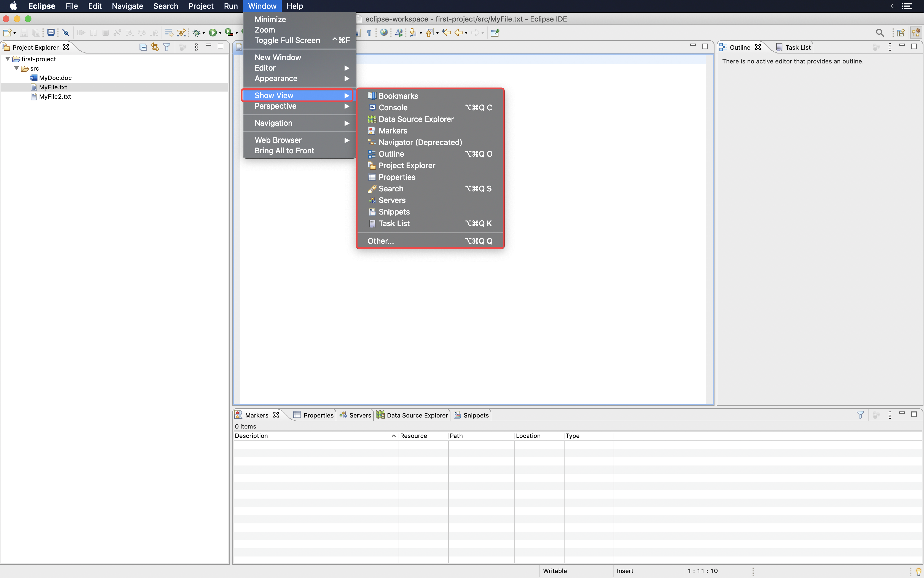Click the Open Web Browser globe icon
The width and height of the screenshot is (924, 578).
pyautogui.click(x=384, y=33)
